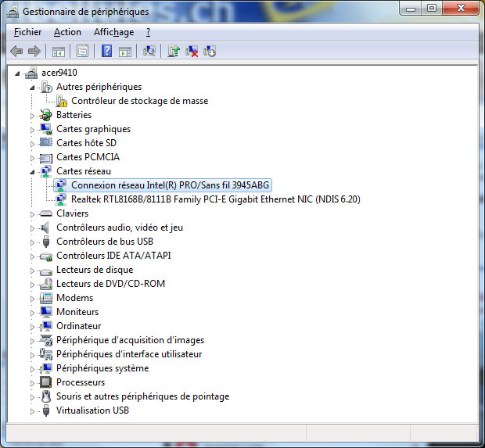This screenshot has width=485, height=448.
Task: Select Connexion réseau Intel(R) PRO/Sans fil 3945ABG
Action: tap(170, 185)
